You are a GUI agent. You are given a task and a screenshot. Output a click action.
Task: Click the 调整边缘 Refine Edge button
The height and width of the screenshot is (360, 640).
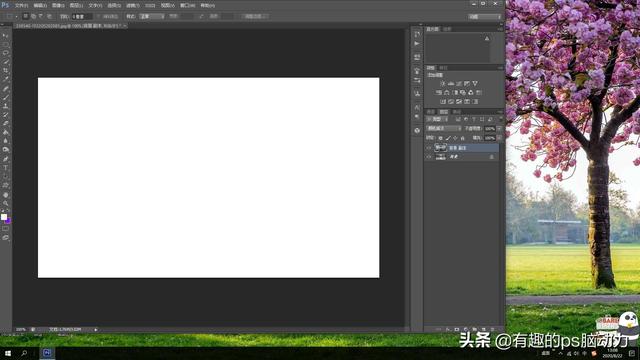click(255, 16)
